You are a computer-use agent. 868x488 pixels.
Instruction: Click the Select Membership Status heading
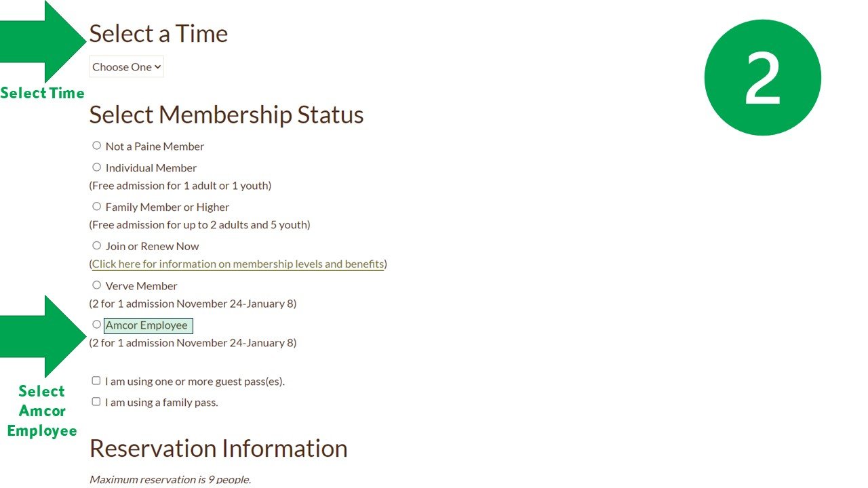click(226, 115)
